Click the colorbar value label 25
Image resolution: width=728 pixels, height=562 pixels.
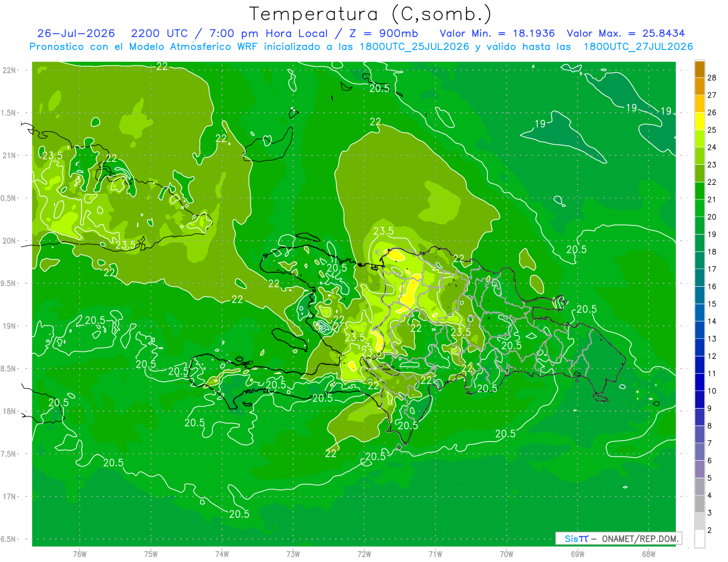tap(712, 130)
